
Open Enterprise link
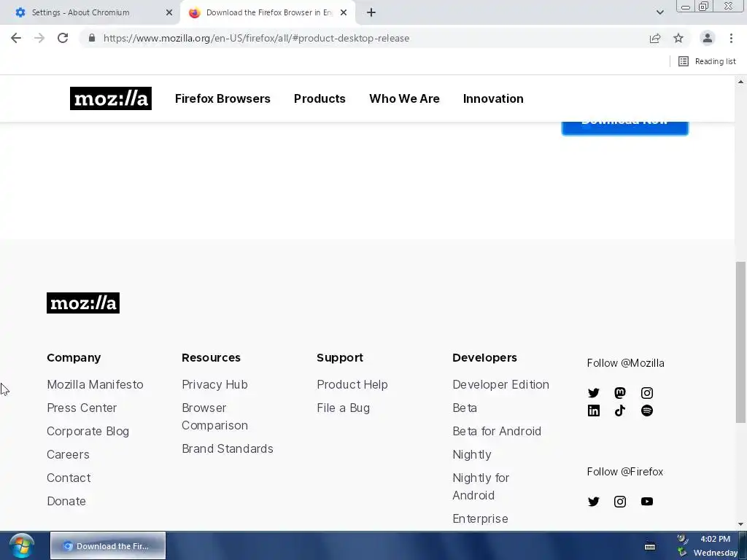(480, 518)
